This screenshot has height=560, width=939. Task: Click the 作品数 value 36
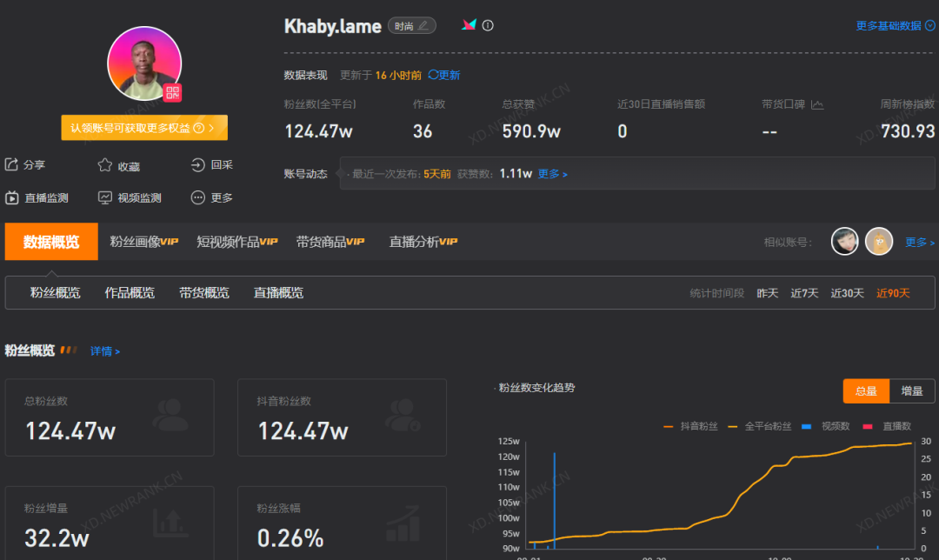pyautogui.click(x=423, y=131)
